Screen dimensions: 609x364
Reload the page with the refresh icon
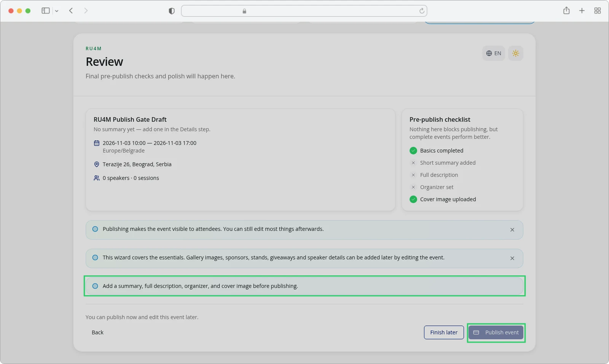coord(422,11)
